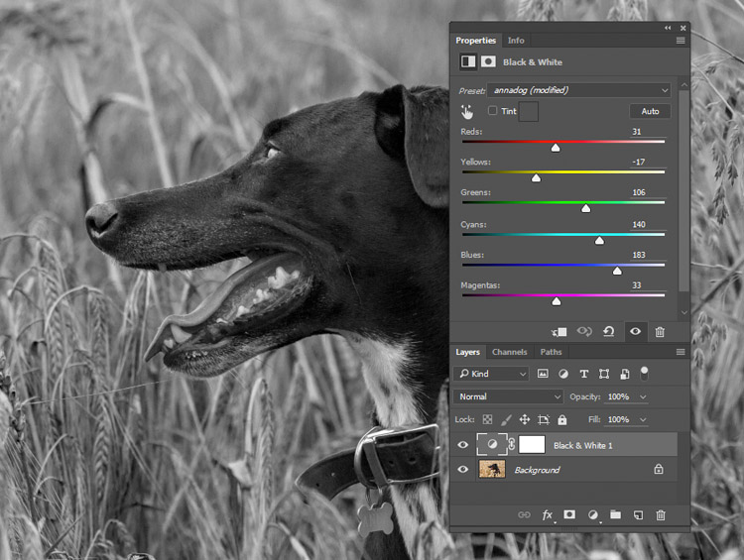Open the Normal blend mode dropdown
This screenshot has height=560, width=744.
coord(508,396)
